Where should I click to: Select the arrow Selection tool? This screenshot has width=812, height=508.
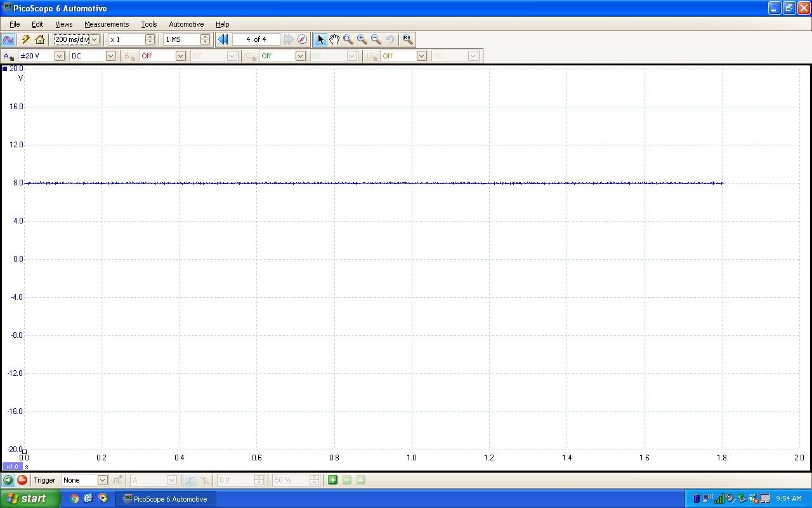coord(320,39)
